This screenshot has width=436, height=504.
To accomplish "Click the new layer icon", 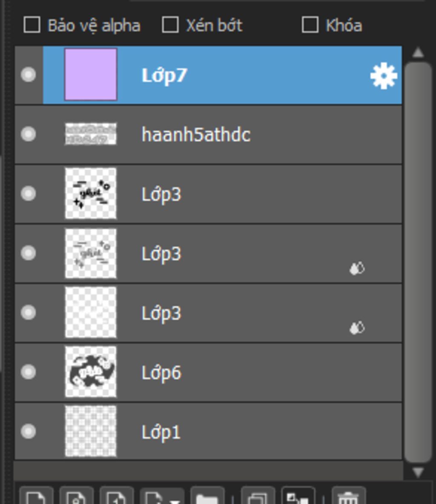I will (x=36, y=497).
